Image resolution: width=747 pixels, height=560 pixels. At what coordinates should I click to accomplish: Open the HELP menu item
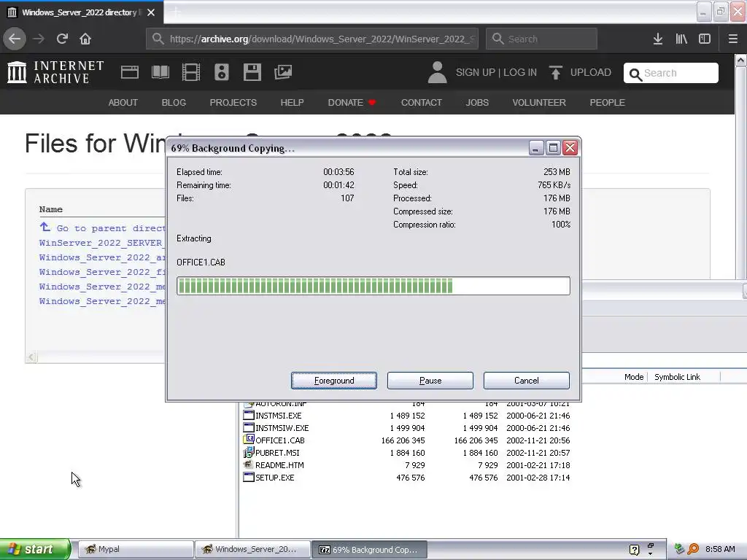(x=292, y=102)
